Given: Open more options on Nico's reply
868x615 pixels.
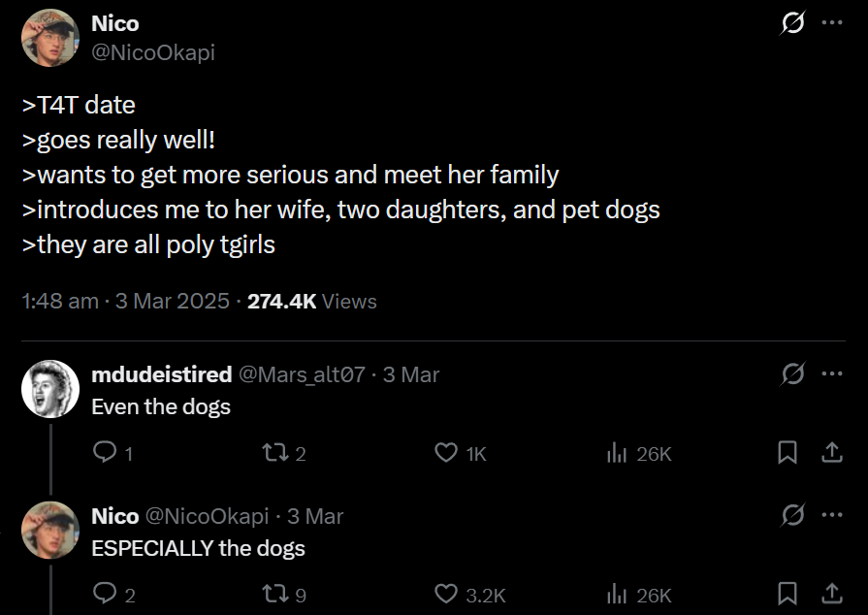Looking at the screenshot, I should tap(832, 516).
